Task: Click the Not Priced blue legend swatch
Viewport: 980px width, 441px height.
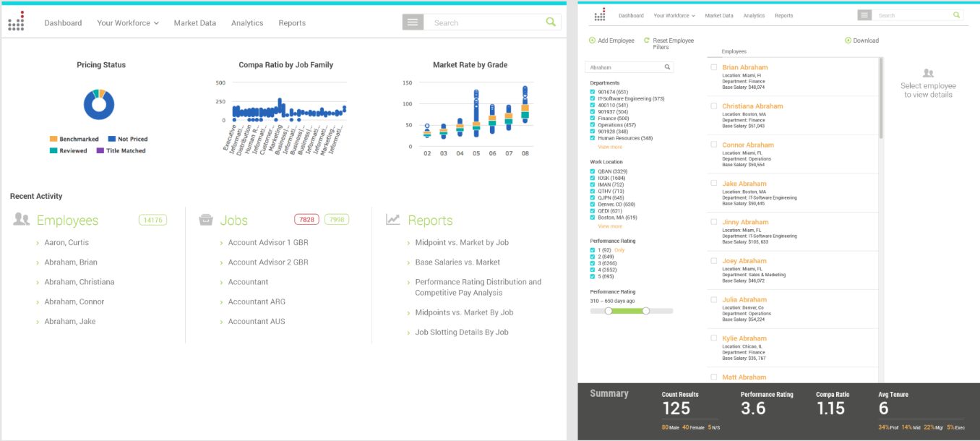Action: click(x=112, y=139)
